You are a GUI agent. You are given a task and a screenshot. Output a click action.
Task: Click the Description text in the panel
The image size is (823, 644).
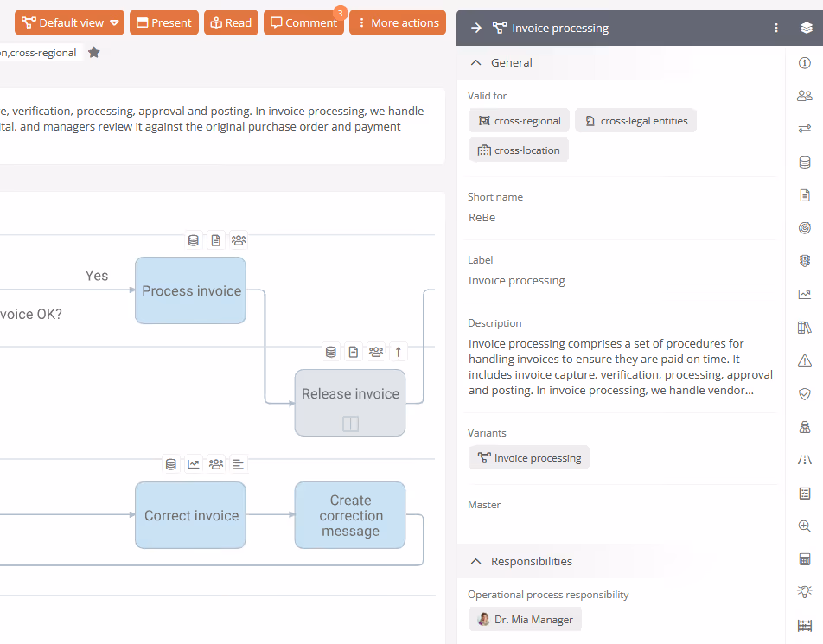[621, 367]
